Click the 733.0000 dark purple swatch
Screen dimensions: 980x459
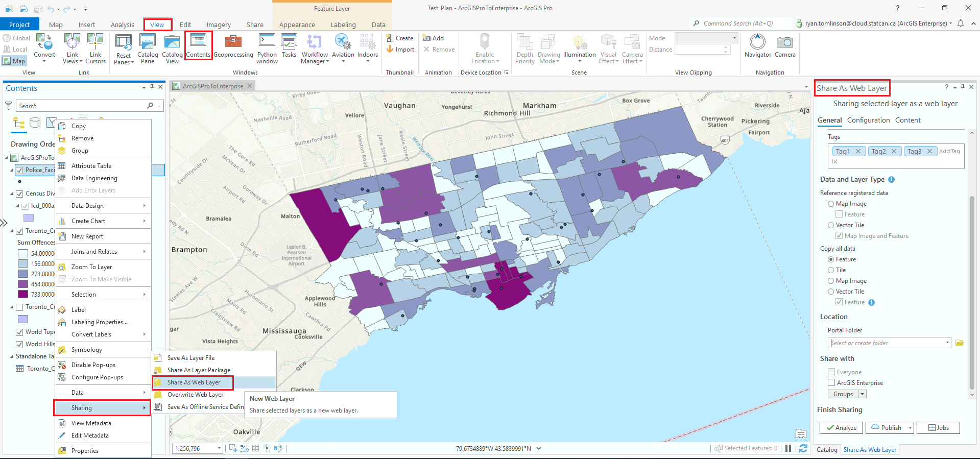[x=23, y=294]
